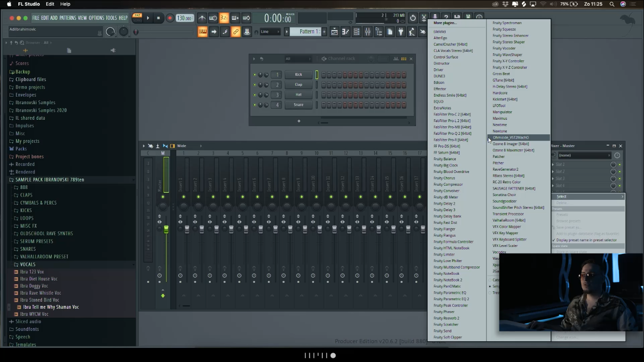
Task: Toggle Display preset name in preset selector
Action: pos(586,240)
